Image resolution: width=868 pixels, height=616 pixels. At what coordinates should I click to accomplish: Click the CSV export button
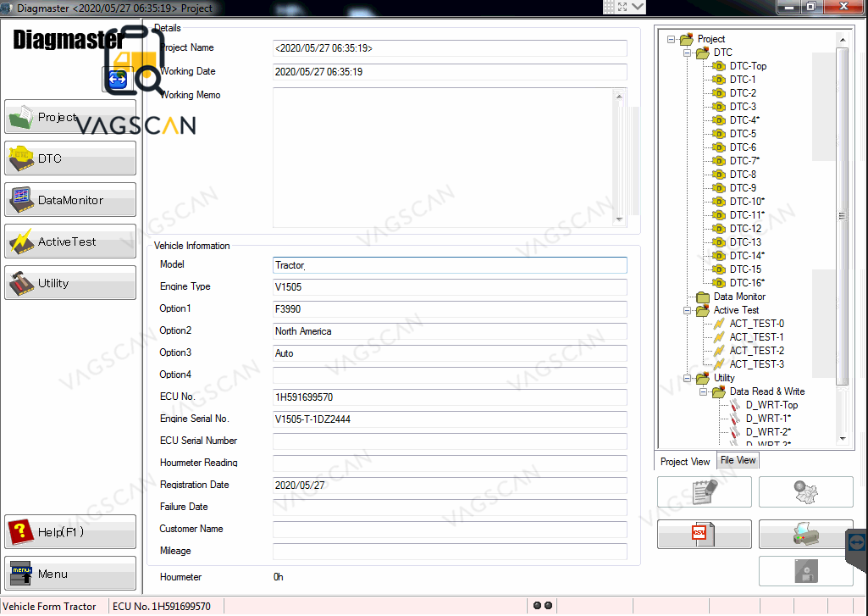tap(704, 534)
